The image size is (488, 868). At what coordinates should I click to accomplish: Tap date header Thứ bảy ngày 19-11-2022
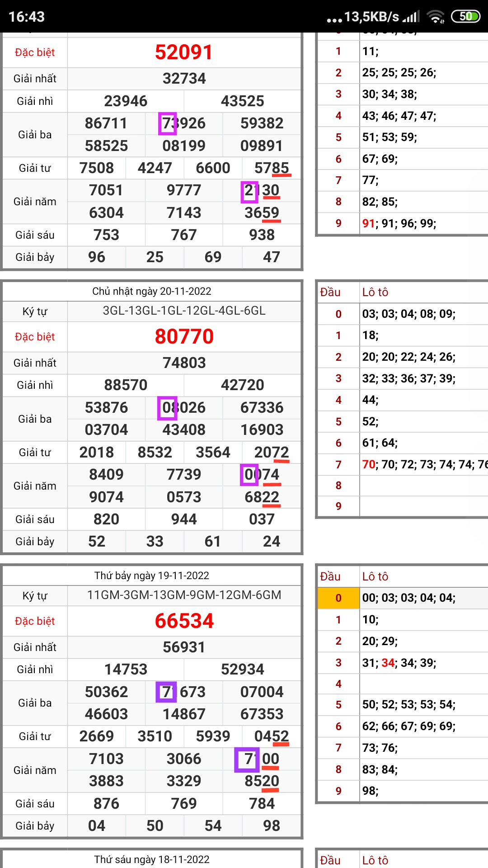pos(152,576)
